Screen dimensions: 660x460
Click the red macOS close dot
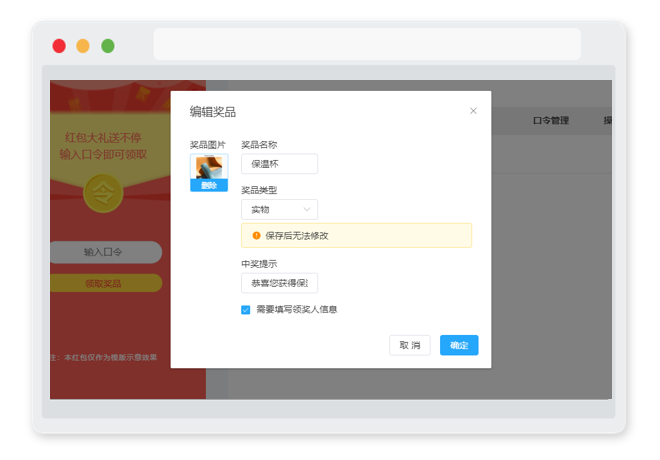pos(59,46)
